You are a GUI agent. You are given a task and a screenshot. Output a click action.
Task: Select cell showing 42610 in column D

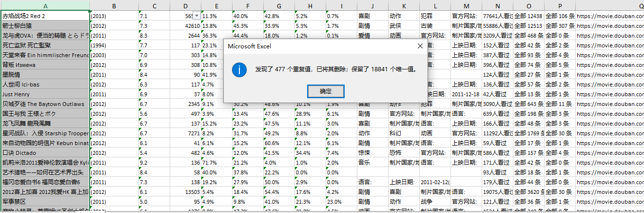coord(185,26)
